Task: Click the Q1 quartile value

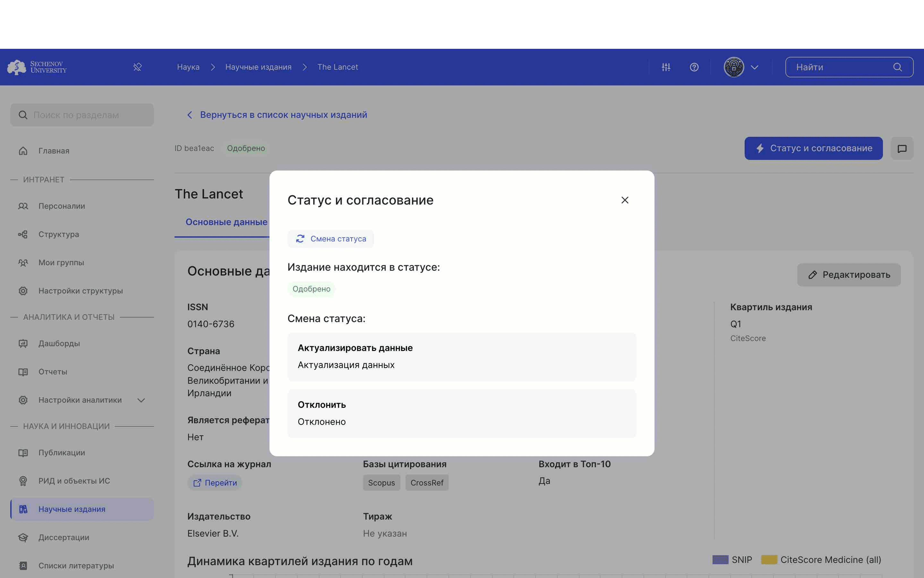Action: tap(735, 324)
